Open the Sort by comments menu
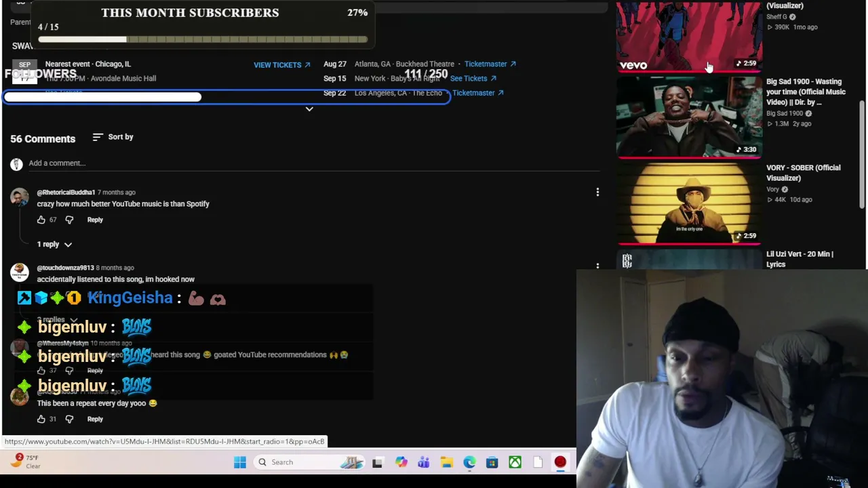Screen dimensions: 868x488 pos(113,137)
